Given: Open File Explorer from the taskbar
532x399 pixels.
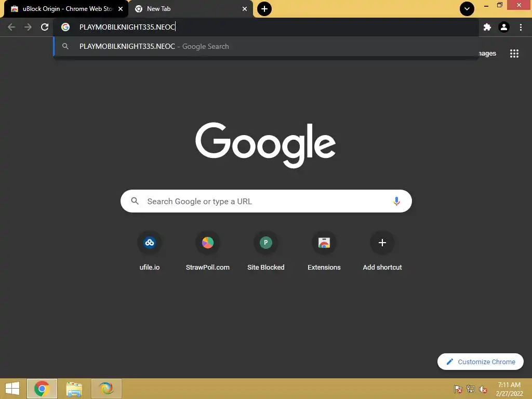Looking at the screenshot, I should (74, 389).
